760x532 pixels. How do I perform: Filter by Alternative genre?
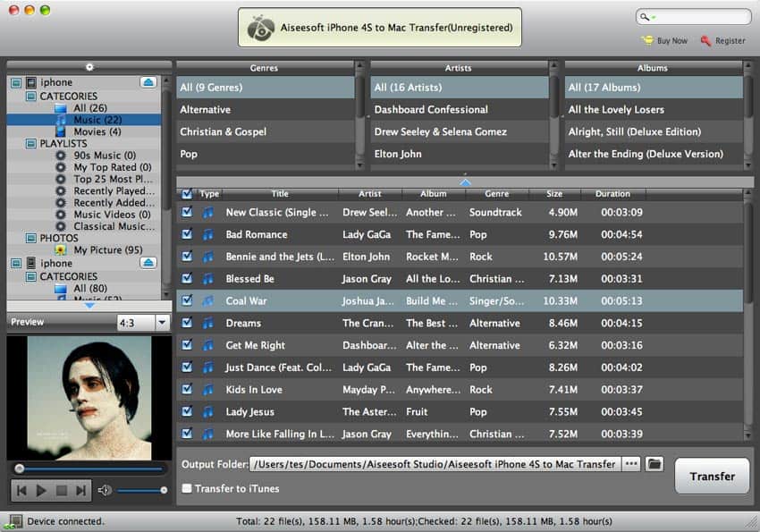coord(266,109)
